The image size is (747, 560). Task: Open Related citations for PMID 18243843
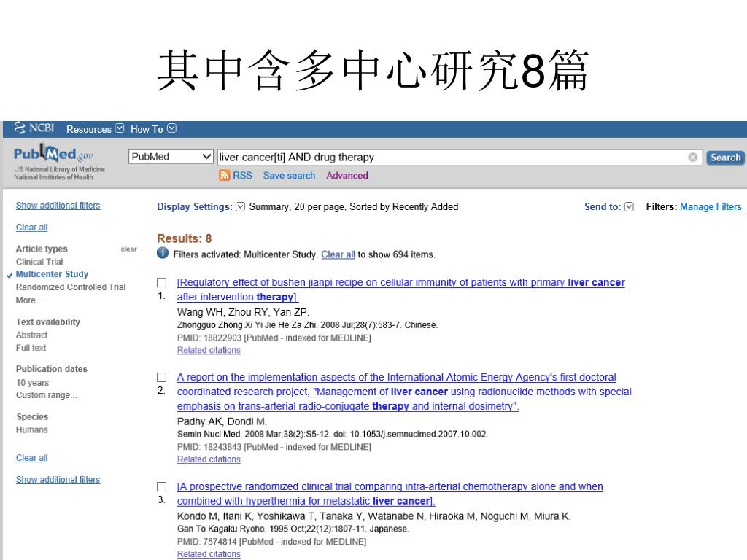(209, 459)
